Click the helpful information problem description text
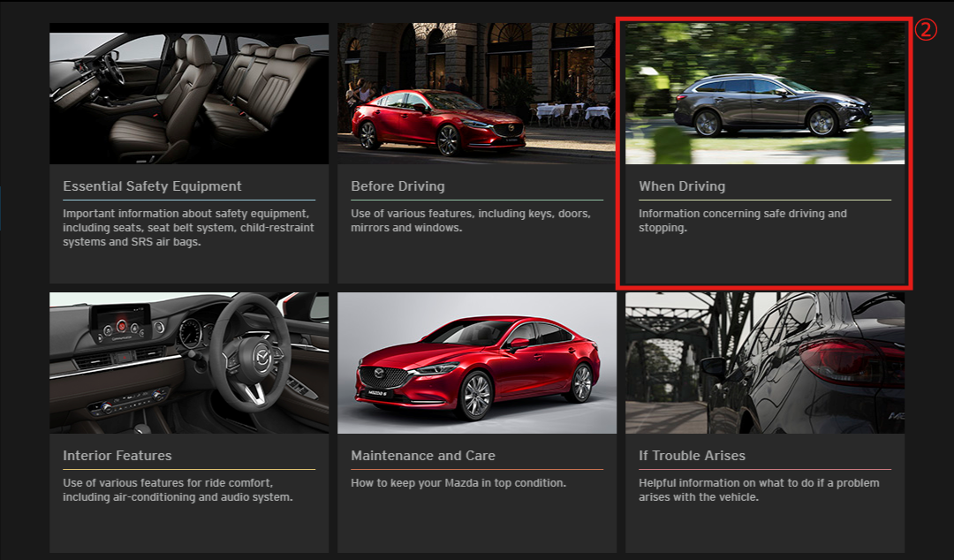Screen dimensions: 954x560 (x=758, y=489)
